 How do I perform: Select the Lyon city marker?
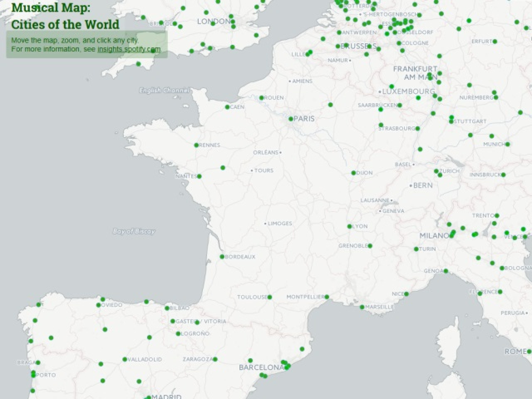pos(350,226)
